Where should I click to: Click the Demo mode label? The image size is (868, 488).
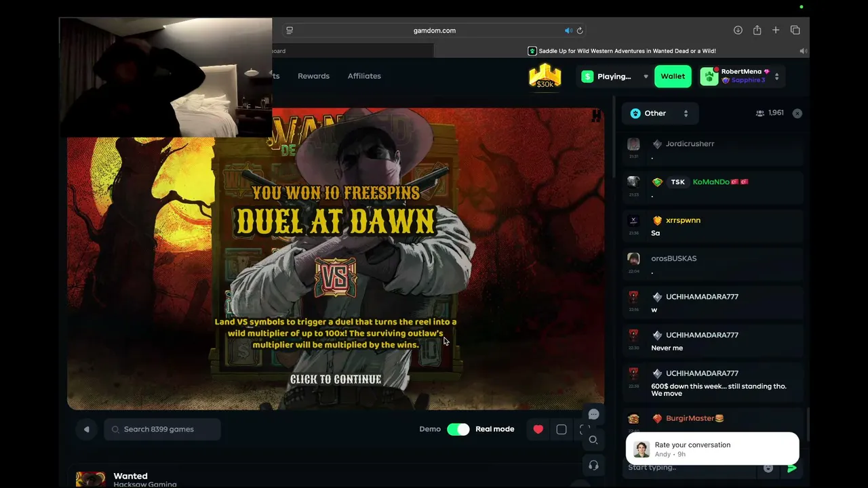(430, 429)
